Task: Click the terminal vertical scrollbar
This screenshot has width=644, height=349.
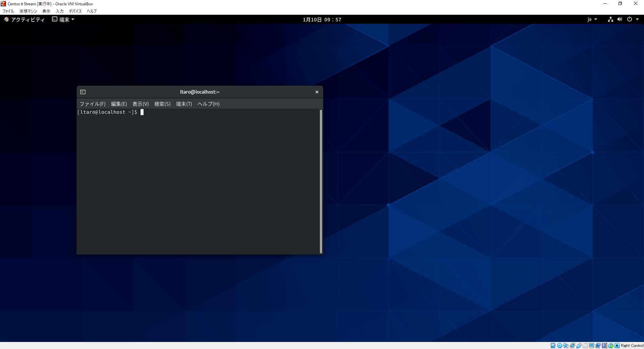Action: click(x=321, y=181)
